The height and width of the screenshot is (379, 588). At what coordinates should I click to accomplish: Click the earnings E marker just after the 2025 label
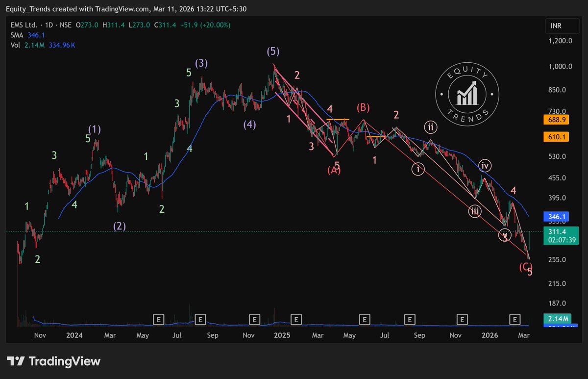point(296,319)
